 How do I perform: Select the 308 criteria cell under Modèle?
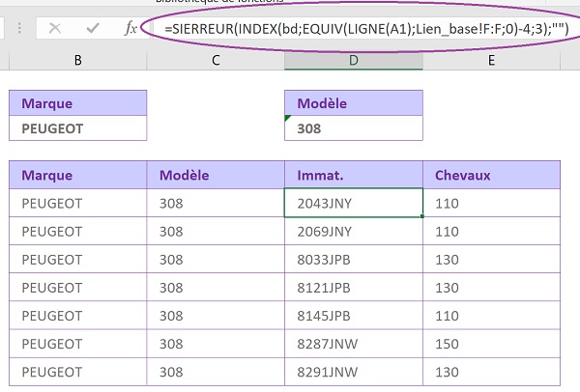click(354, 128)
